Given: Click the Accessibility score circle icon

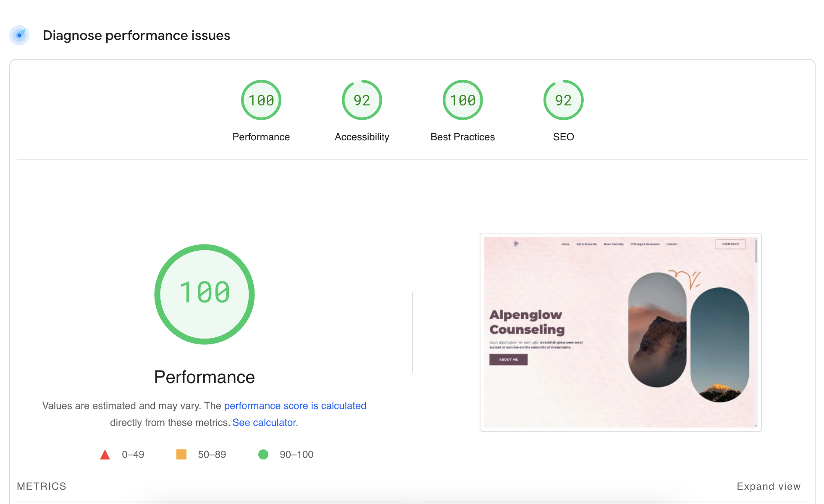Looking at the screenshot, I should [x=361, y=101].
